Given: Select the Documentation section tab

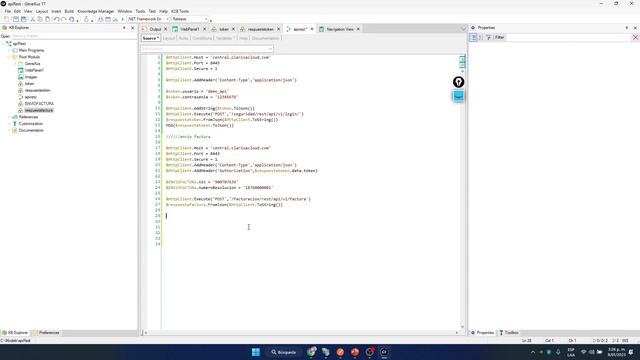Looking at the screenshot, I should tap(265, 38).
